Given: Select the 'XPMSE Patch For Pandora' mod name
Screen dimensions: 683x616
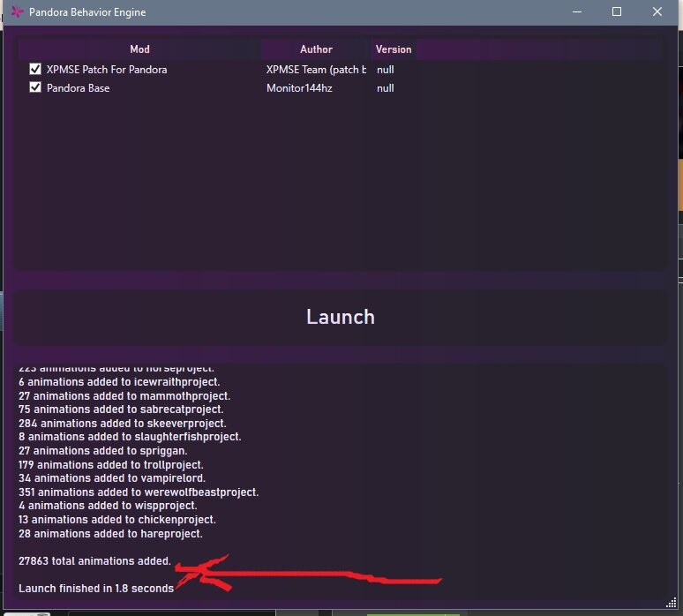Looking at the screenshot, I should pyautogui.click(x=107, y=70).
